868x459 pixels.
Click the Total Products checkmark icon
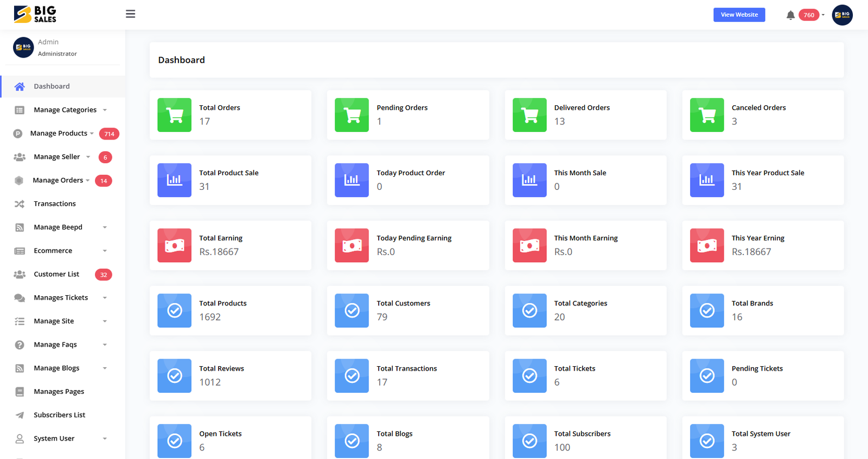(x=174, y=310)
